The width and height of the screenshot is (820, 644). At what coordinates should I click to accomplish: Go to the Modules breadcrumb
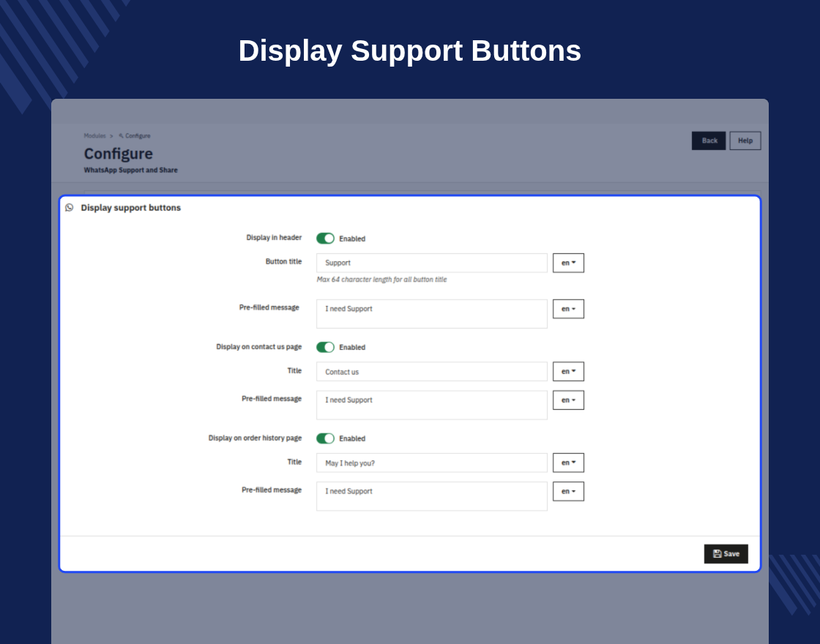click(94, 136)
